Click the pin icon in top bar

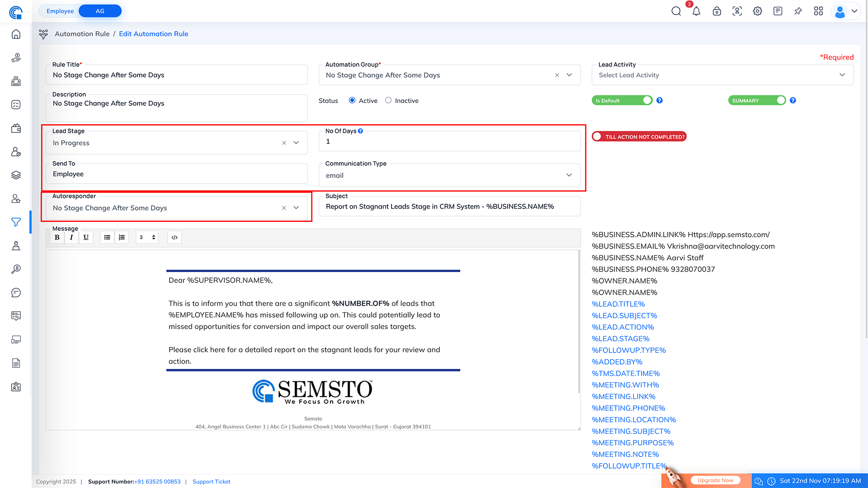click(798, 11)
